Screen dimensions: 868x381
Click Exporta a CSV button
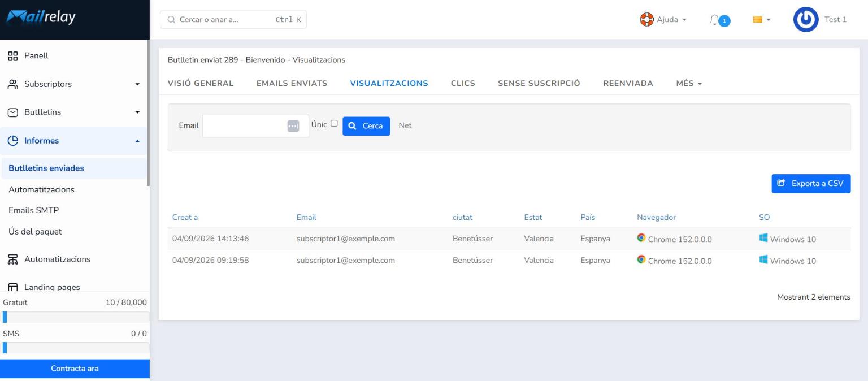[x=811, y=184]
